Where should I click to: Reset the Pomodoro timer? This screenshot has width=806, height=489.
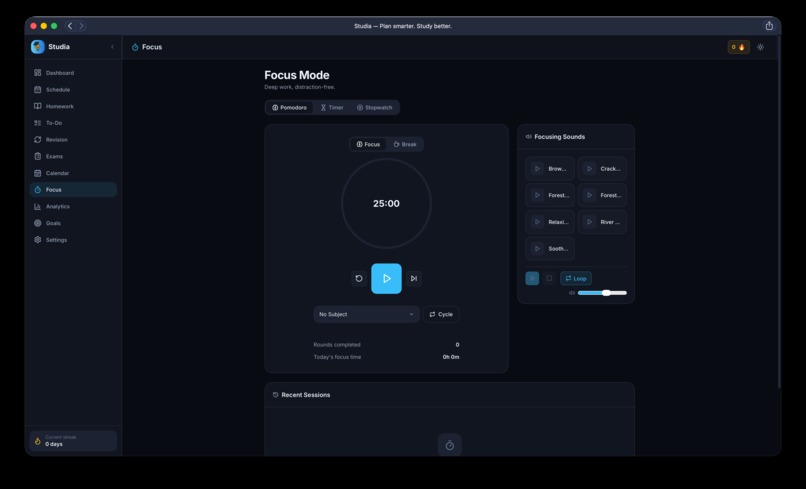359,279
